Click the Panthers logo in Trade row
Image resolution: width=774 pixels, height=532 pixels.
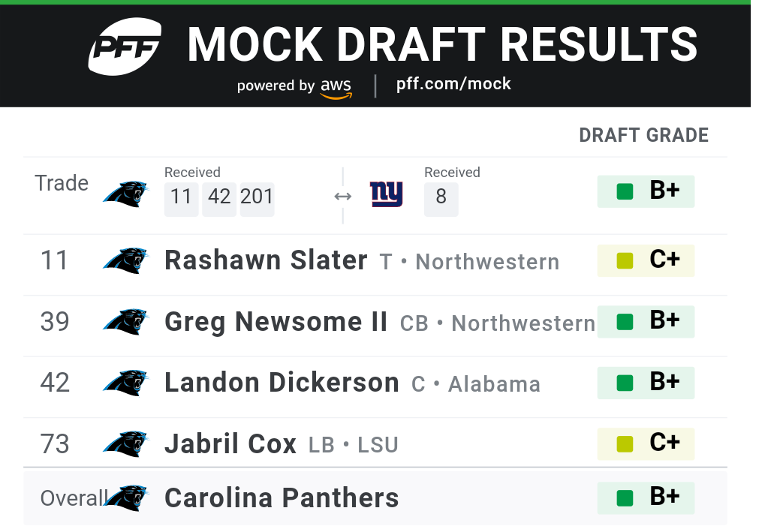[126, 194]
